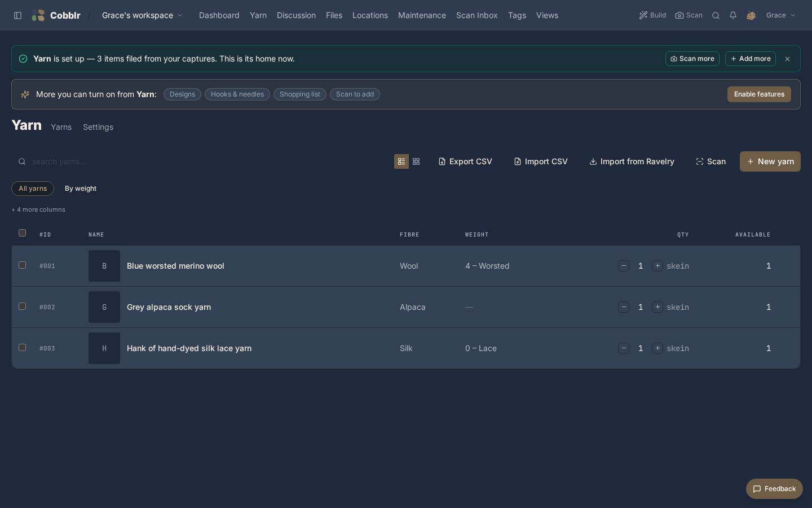Open the Build tool in the top bar

652,15
